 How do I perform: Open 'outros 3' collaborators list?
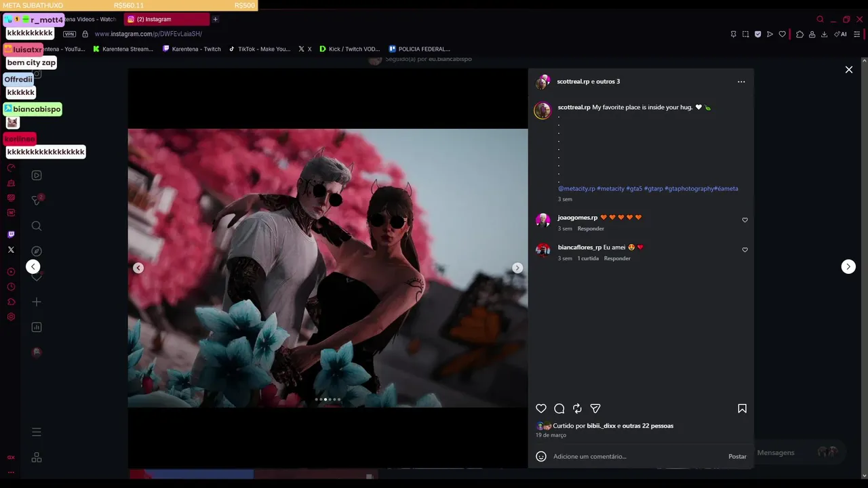point(608,81)
